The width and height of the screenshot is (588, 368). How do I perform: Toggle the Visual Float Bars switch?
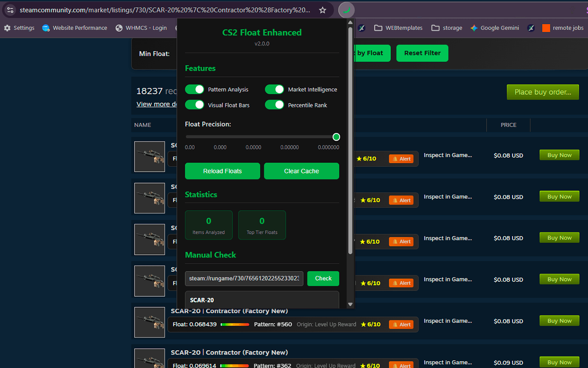(x=194, y=105)
